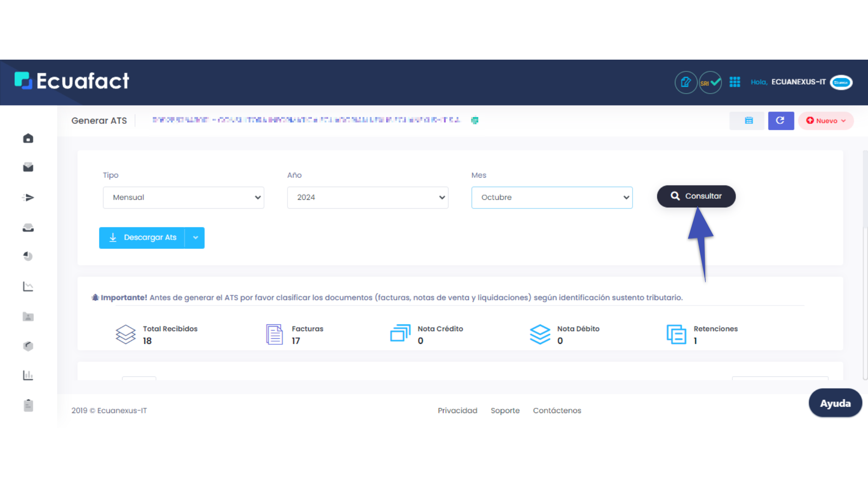The height and width of the screenshot is (488, 868).
Task: Open the apps grid icon
Action: (735, 82)
